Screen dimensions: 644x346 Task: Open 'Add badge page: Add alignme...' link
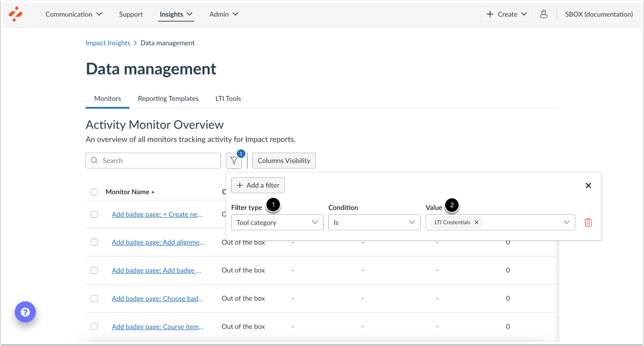coord(158,242)
